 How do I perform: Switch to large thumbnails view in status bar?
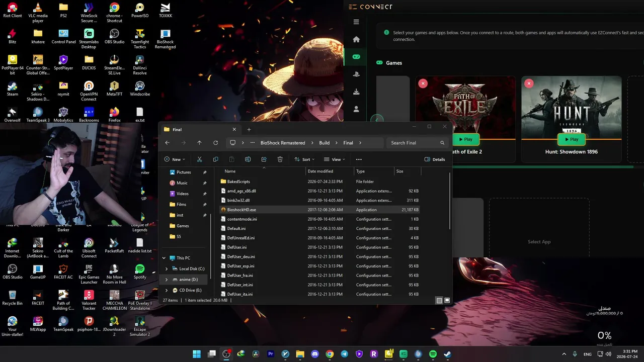[x=447, y=300]
